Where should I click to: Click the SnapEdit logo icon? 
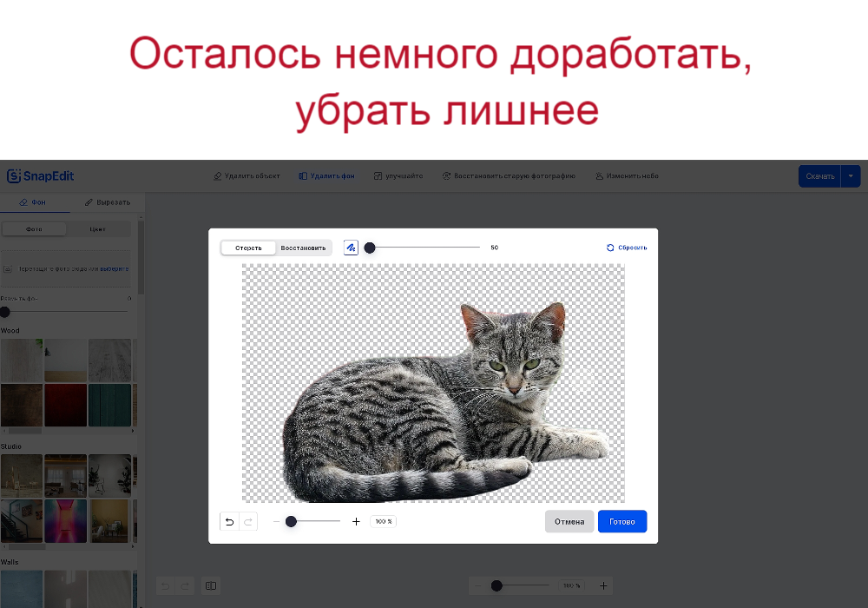tap(14, 175)
